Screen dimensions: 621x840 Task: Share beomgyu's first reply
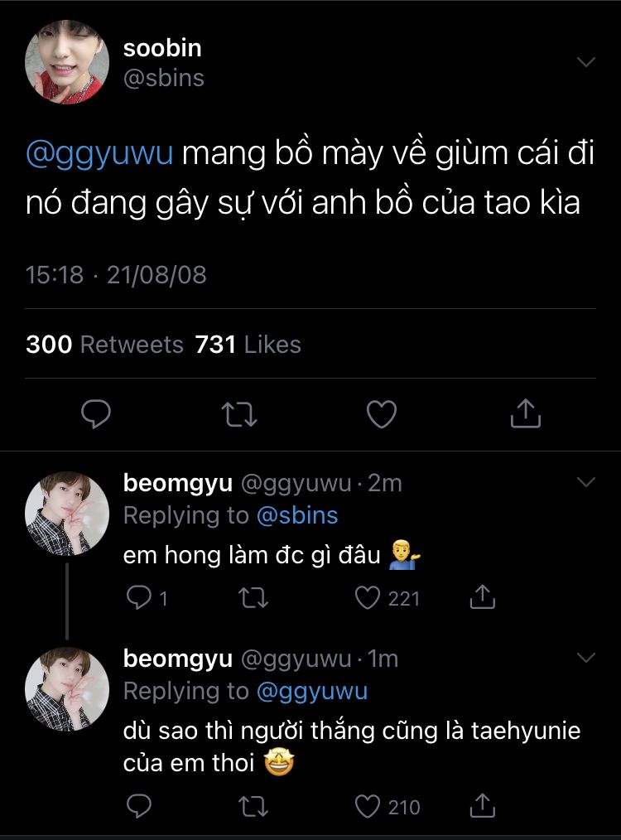pos(482,597)
